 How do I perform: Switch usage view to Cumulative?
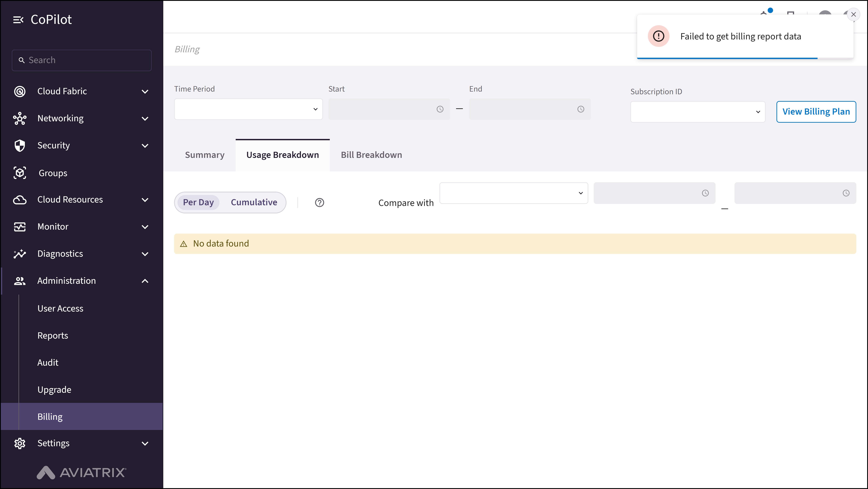coord(254,203)
